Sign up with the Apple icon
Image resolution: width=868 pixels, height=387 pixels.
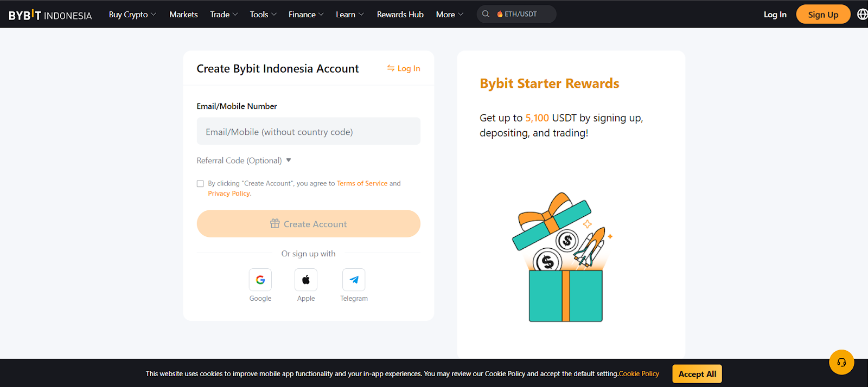[x=306, y=280]
